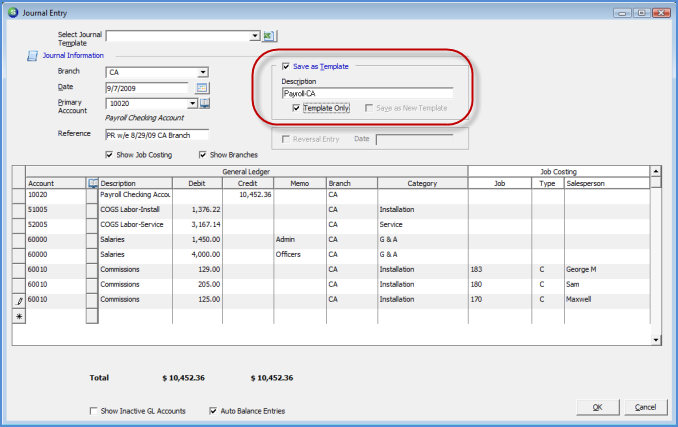This screenshot has height=427, width=678.
Task: Click the book icon in the Account column header
Action: pos(93,183)
